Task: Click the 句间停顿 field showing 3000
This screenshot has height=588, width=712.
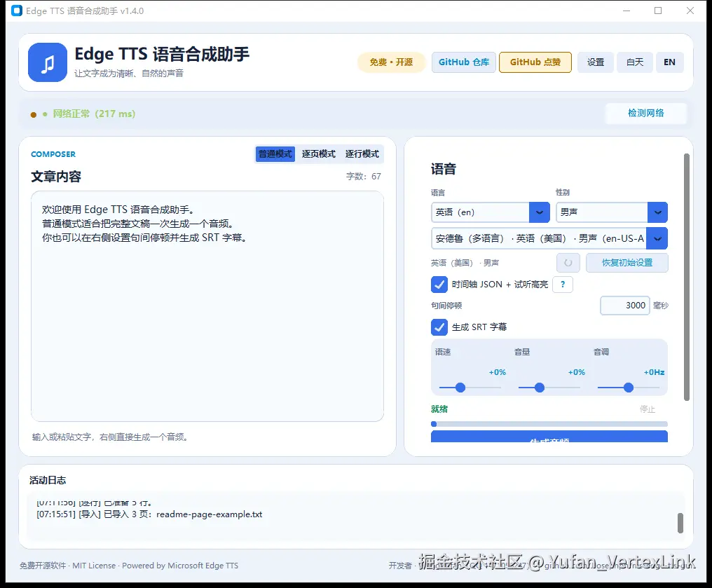Action: click(625, 306)
